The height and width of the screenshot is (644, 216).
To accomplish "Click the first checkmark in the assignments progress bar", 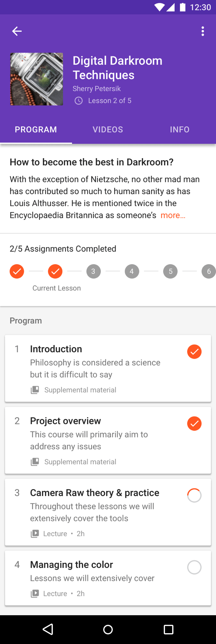I will coord(17,271).
